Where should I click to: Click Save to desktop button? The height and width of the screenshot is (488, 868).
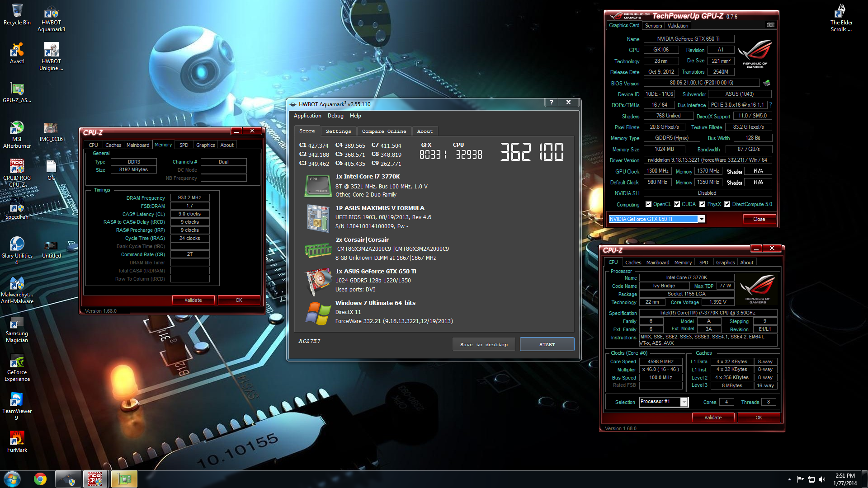click(484, 344)
